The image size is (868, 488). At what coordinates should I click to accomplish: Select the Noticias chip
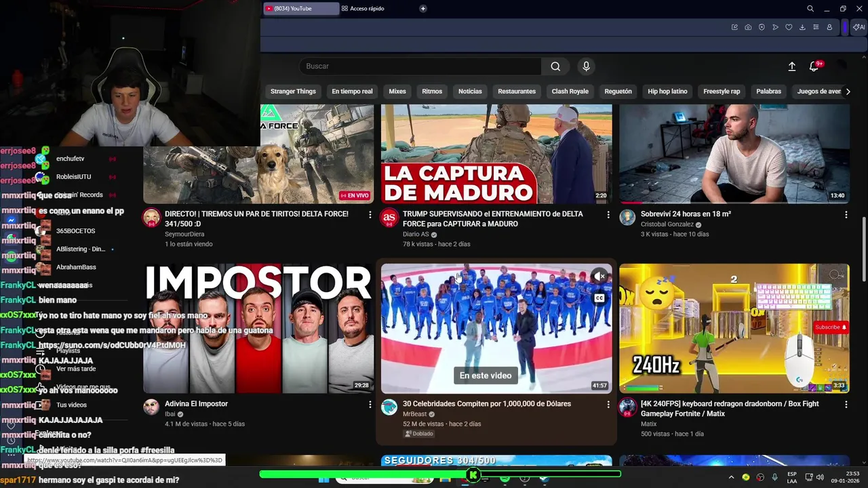coord(470,91)
